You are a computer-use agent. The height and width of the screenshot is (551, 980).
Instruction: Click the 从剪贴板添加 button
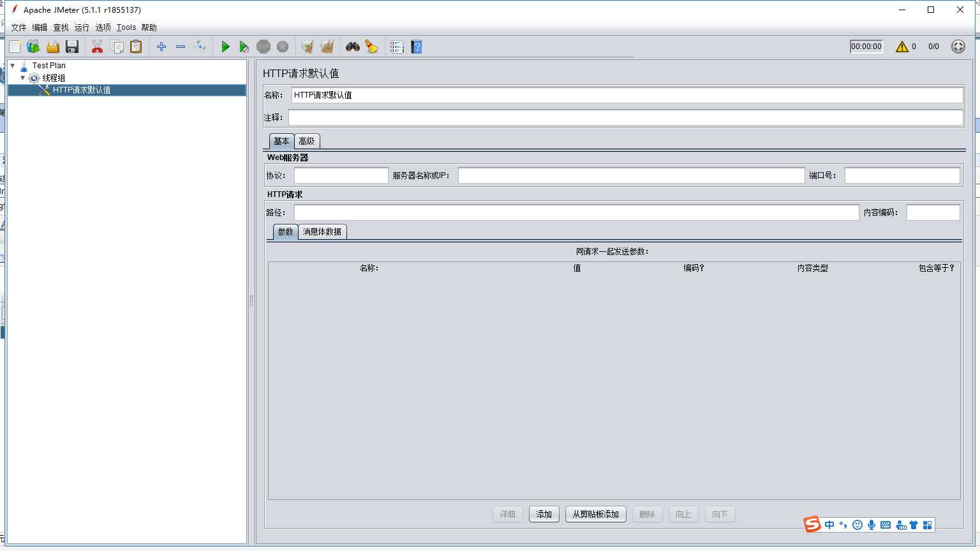(x=596, y=514)
